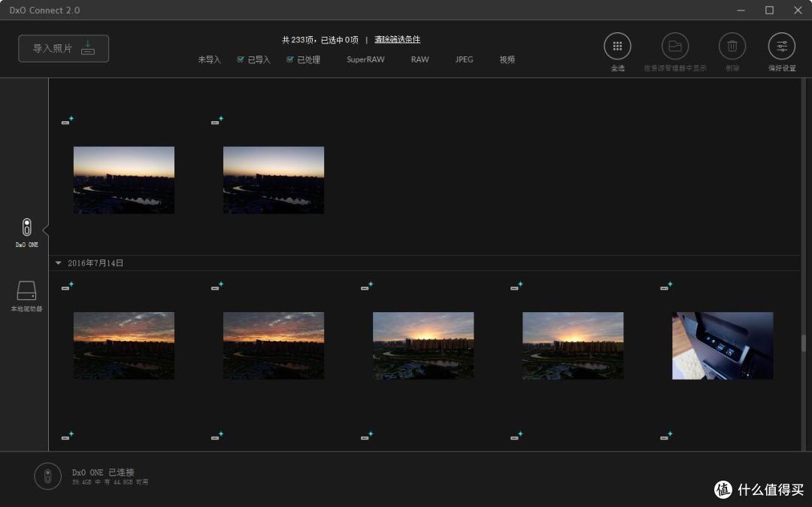Filter photos by SuperRAW

point(365,59)
